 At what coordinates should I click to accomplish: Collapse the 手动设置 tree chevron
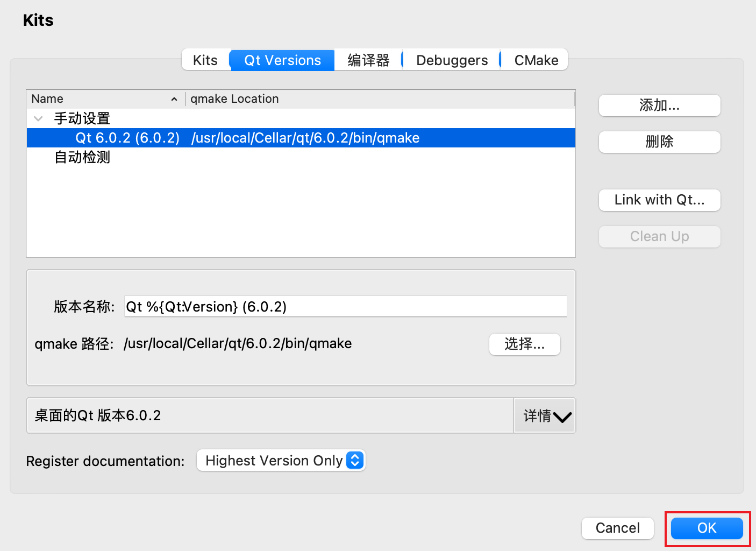(x=38, y=118)
